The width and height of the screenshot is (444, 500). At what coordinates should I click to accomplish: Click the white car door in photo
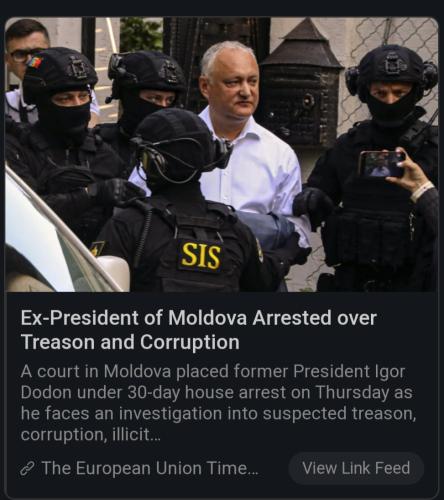(50, 240)
